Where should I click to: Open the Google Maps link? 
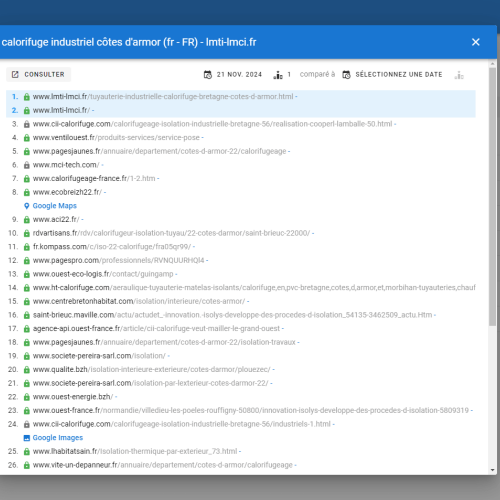pyautogui.click(x=55, y=206)
